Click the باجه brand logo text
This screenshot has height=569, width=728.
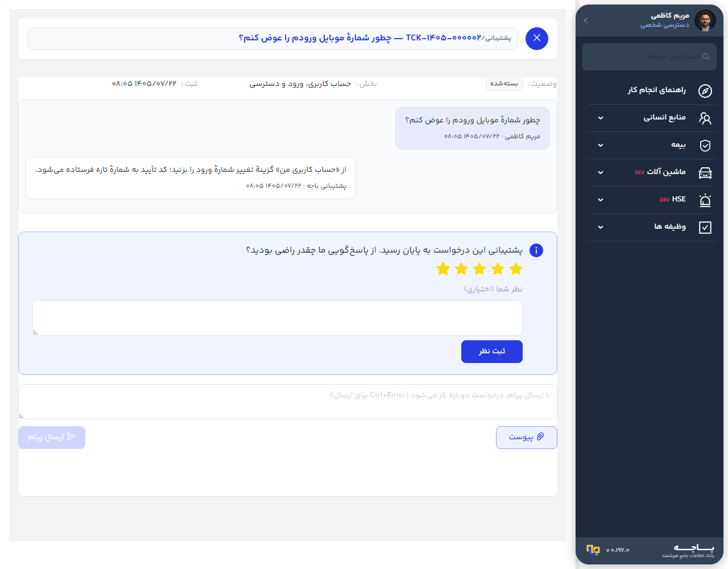pyautogui.click(x=694, y=547)
